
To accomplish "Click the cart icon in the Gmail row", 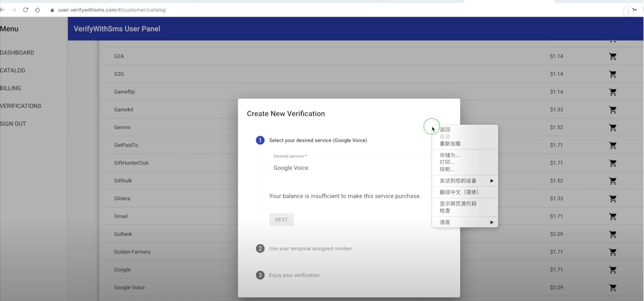I will (x=613, y=216).
